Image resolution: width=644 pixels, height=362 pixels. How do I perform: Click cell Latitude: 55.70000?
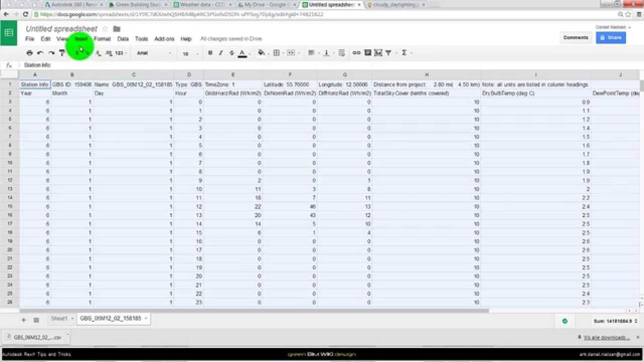point(290,84)
